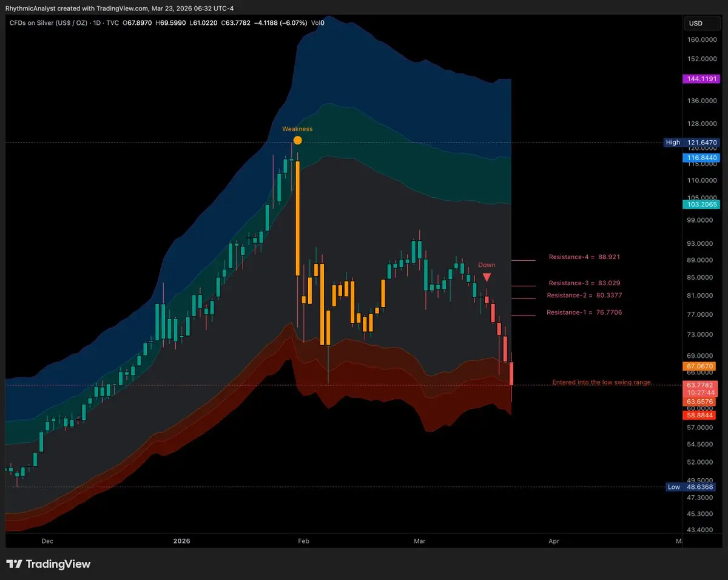Click the red Down triangle marker
Screen dimensions: 728x580
(x=487, y=277)
